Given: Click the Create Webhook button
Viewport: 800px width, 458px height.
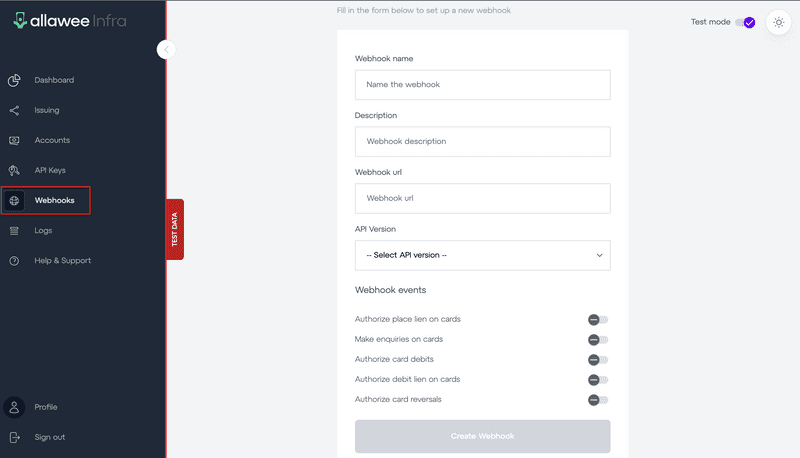Looking at the screenshot, I should tap(483, 436).
